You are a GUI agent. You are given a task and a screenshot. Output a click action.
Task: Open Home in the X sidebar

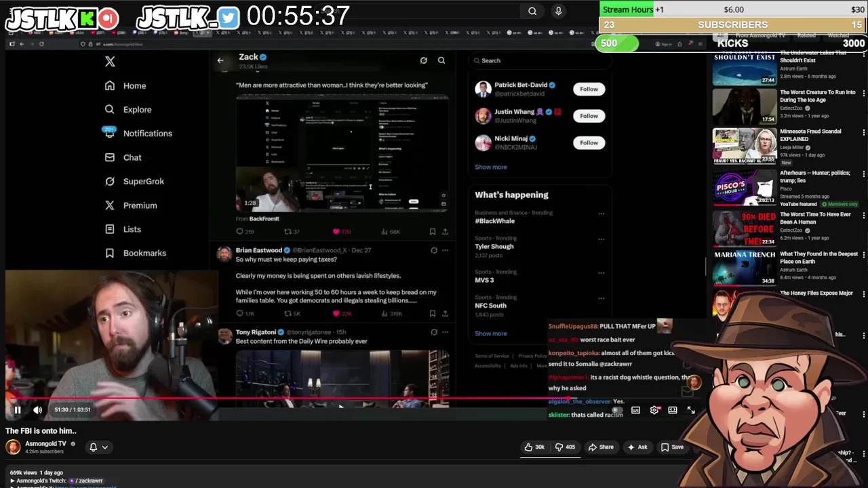coord(125,86)
